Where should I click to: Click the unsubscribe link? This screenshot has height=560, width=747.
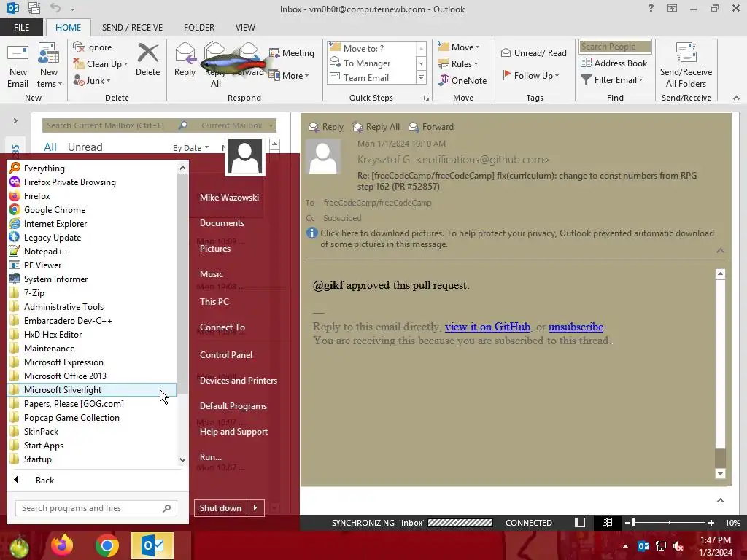[x=576, y=327]
